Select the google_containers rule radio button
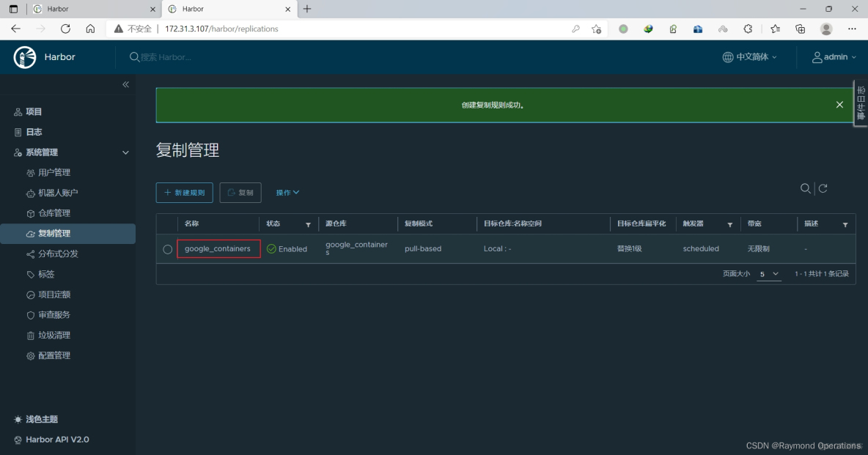Image resolution: width=868 pixels, height=455 pixels. pos(168,249)
